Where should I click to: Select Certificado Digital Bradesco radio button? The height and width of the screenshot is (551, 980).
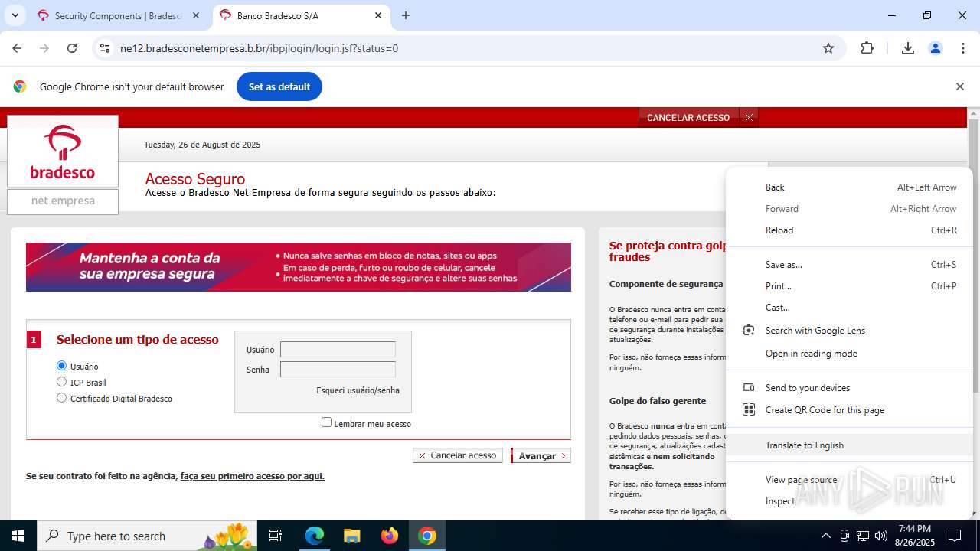click(62, 398)
